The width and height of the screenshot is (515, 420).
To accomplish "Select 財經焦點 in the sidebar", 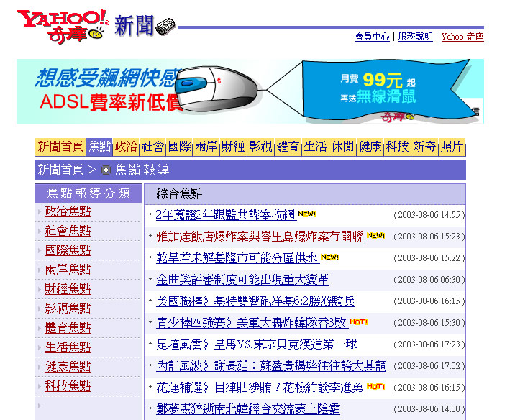I will tap(68, 289).
